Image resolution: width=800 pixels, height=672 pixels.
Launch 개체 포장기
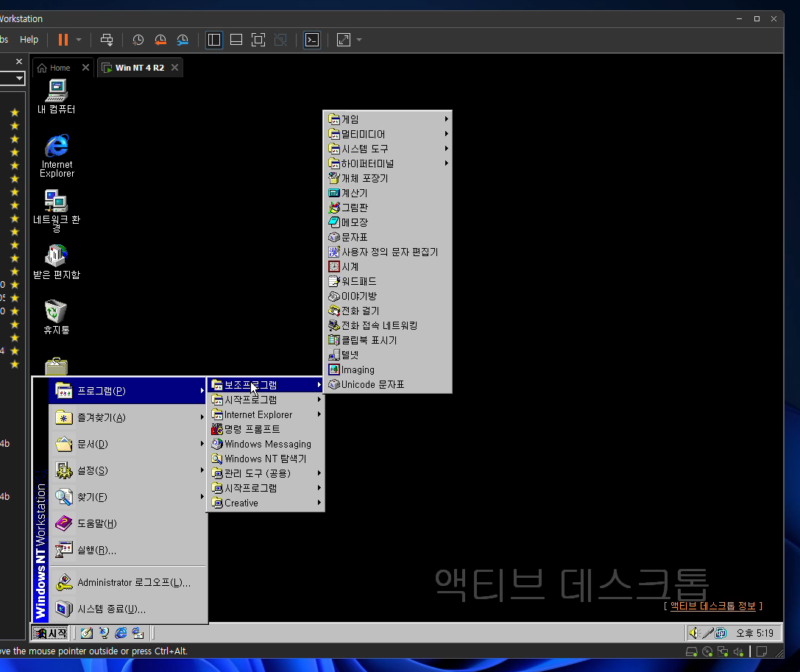click(388, 178)
